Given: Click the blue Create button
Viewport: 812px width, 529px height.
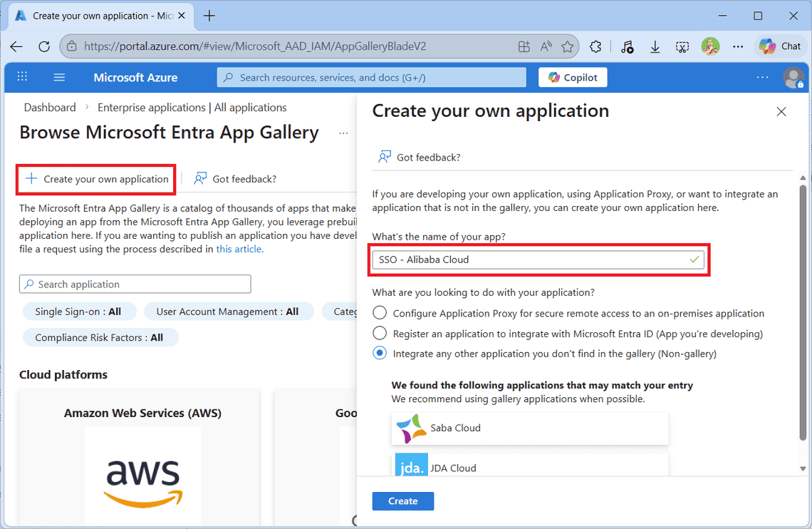Looking at the screenshot, I should (402, 501).
